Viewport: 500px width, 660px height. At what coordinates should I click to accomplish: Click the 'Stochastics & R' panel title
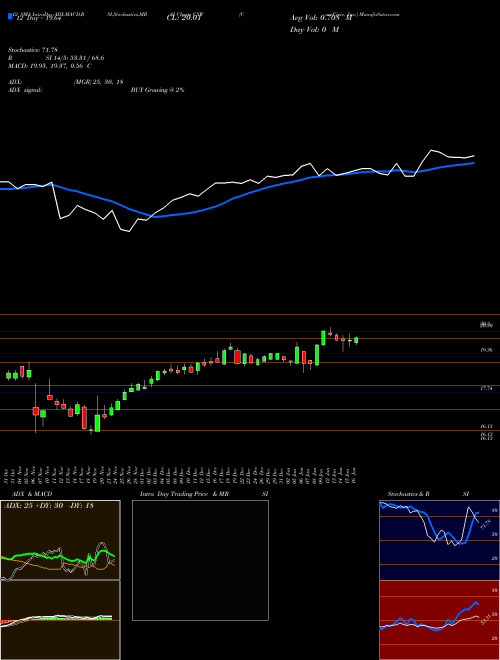click(409, 494)
